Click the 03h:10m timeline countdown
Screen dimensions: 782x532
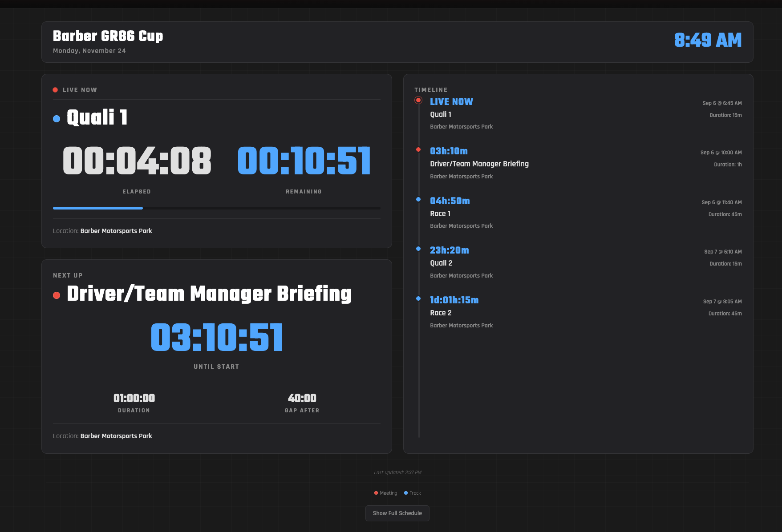pyautogui.click(x=449, y=151)
